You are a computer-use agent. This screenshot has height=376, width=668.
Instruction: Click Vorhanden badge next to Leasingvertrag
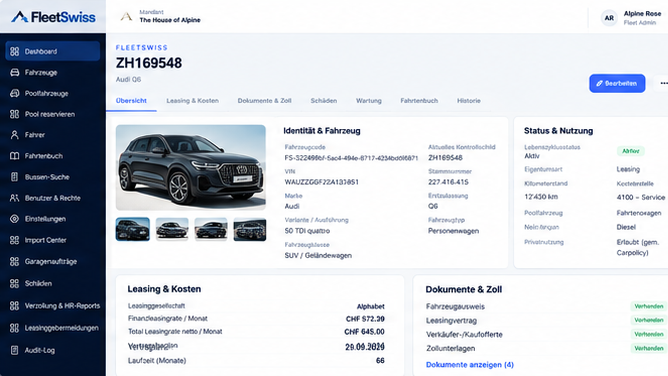point(648,320)
